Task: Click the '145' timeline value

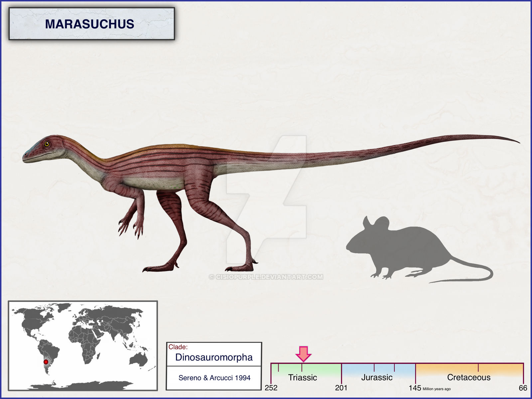Action: tap(415, 388)
